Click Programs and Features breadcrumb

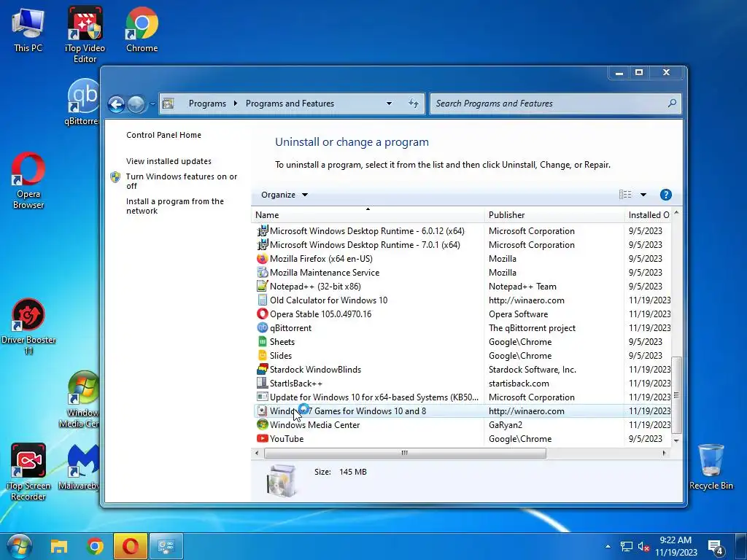(x=290, y=104)
